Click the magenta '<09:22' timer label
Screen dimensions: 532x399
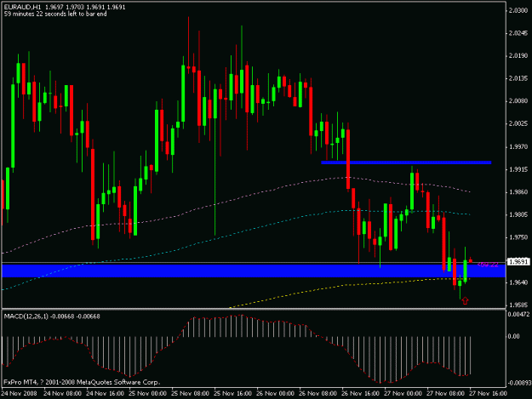tap(488, 265)
